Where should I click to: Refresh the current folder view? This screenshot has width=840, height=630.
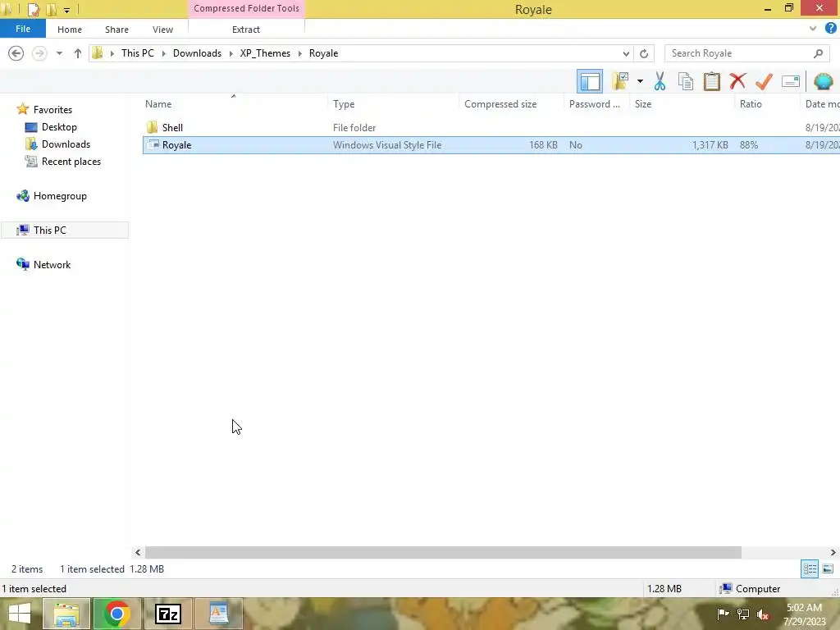(x=644, y=53)
